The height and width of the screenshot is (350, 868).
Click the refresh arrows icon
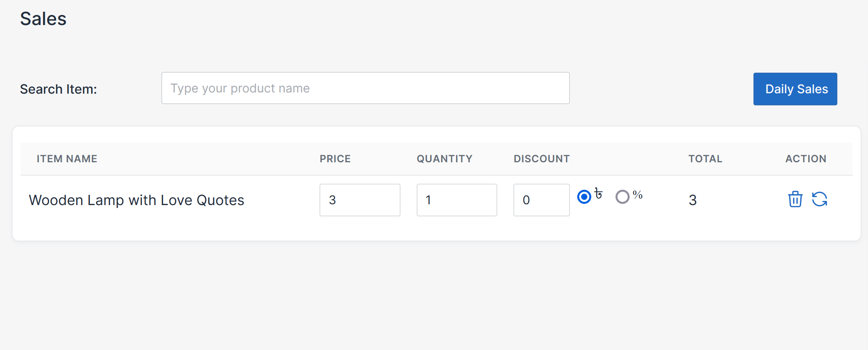(x=820, y=199)
